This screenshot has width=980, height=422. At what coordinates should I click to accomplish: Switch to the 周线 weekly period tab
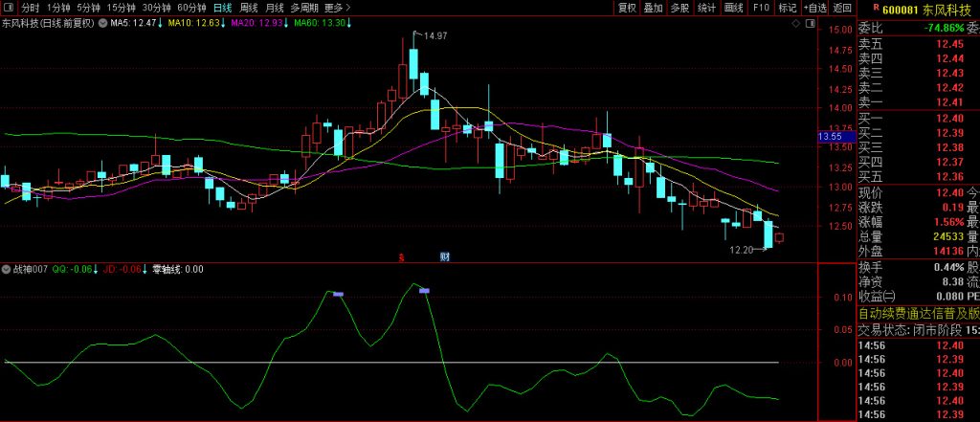click(247, 7)
